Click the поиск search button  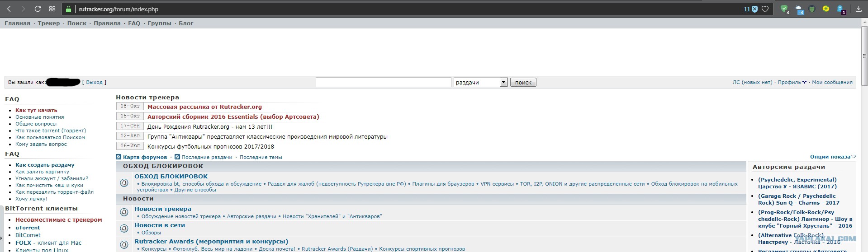point(523,82)
